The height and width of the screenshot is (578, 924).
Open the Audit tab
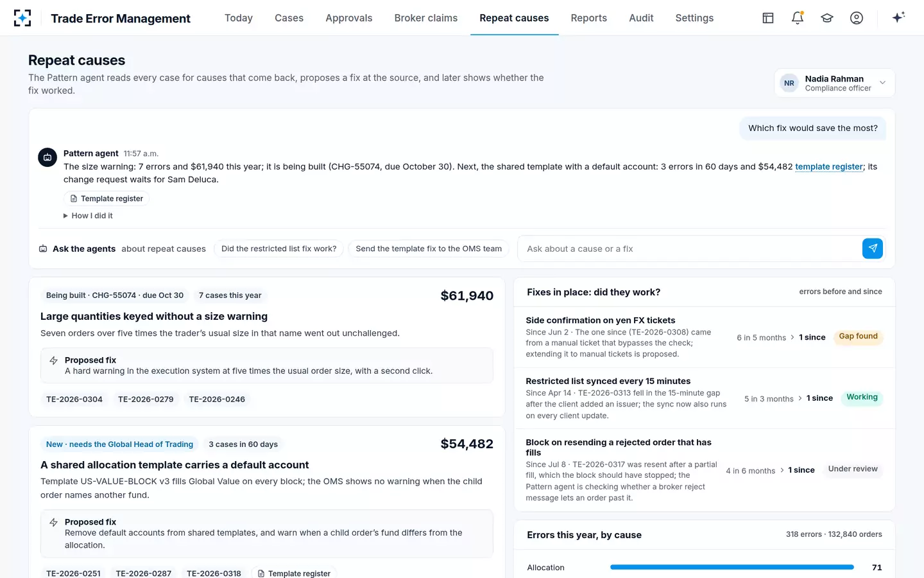coord(641,18)
